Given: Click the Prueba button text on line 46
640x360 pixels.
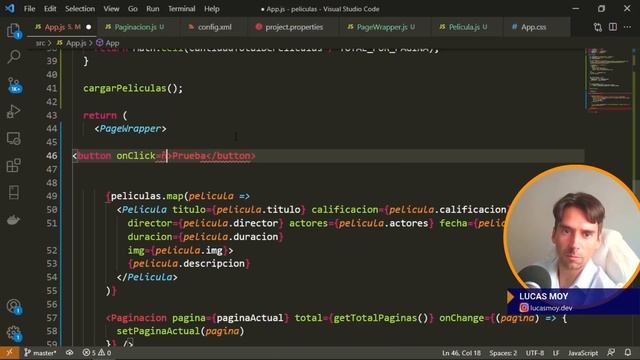Looking at the screenshot, I should 189,156.
